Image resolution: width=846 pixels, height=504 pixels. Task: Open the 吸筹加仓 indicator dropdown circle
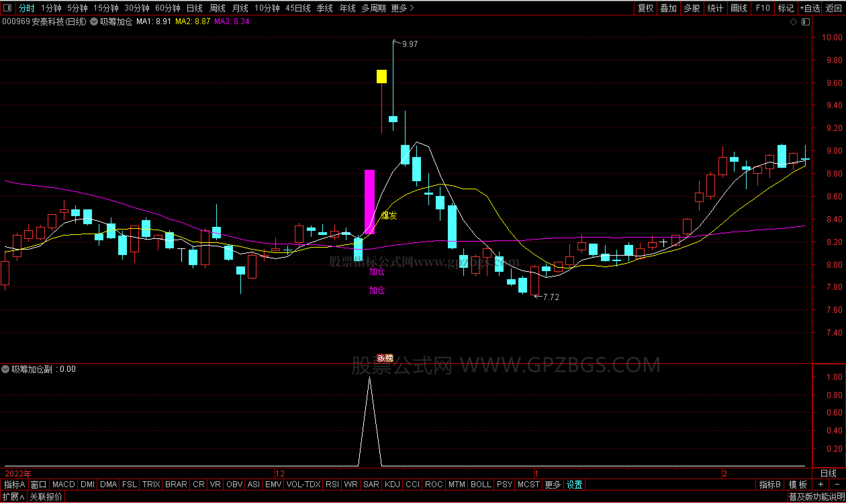coord(94,22)
